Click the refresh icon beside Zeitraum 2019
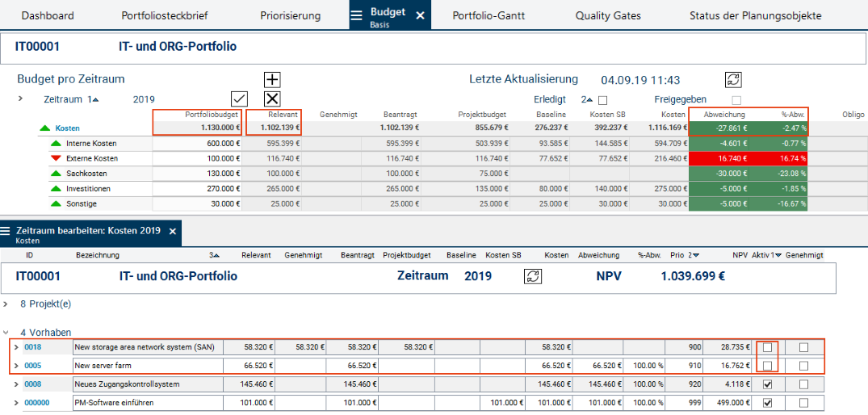The height and width of the screenshot is (415, 868). (533, 276)
